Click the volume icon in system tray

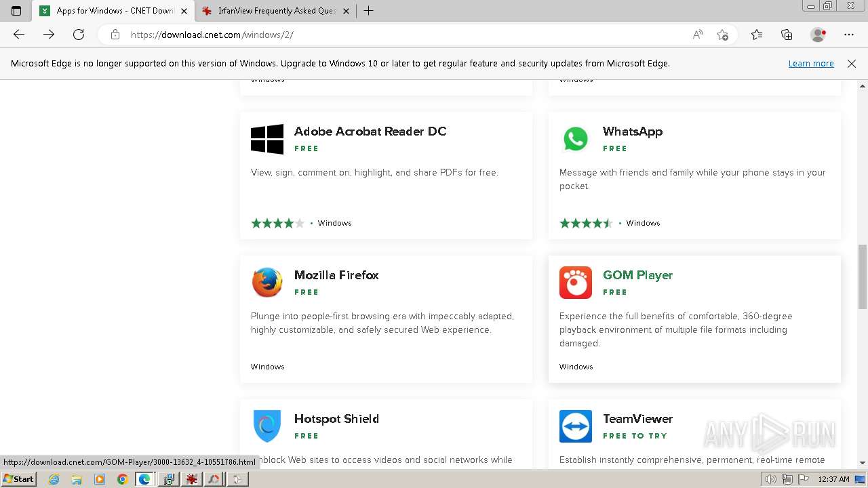pos(771,479)
